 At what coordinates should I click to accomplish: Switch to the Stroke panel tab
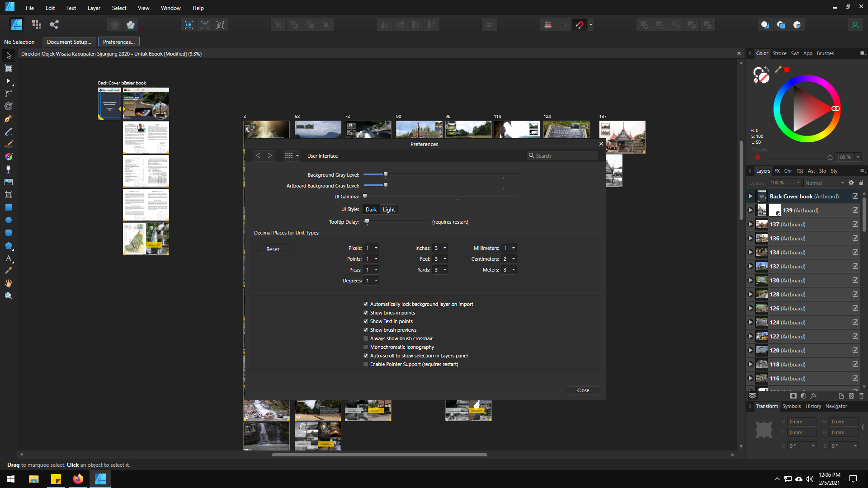[x=779, y=53]
